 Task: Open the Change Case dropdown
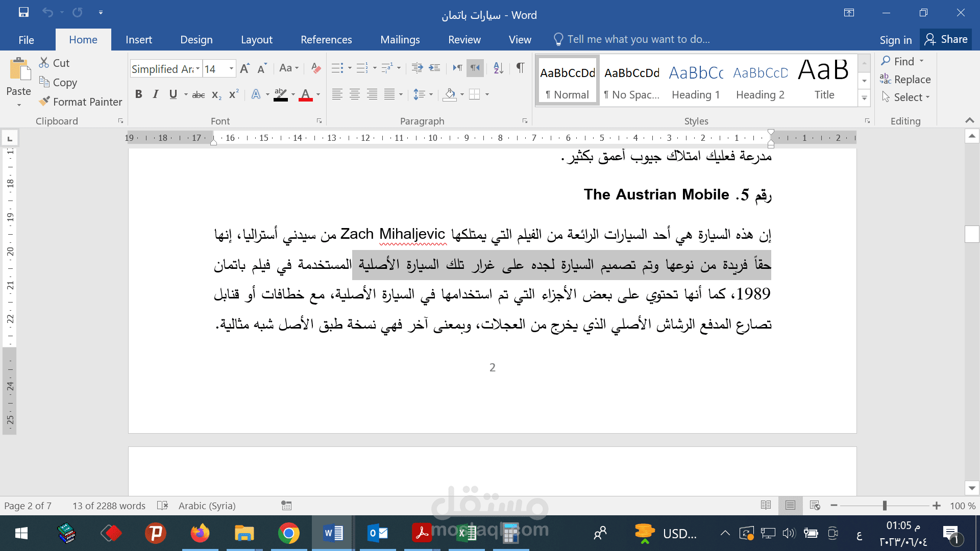coord(289,68)
